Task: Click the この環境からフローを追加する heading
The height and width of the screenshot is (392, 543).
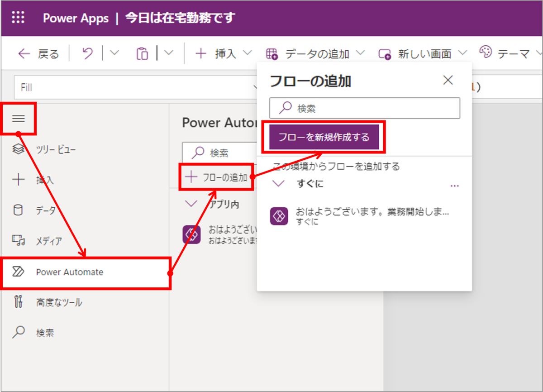Action: tap(337, 167)
